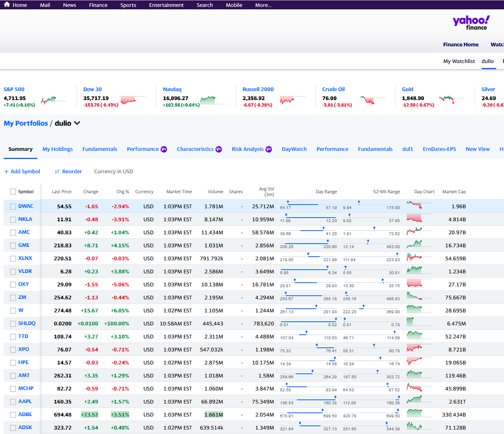The image size is (504, 434).
Task: Check the DWAC row checkbox
Action: [x=13, y=207]
